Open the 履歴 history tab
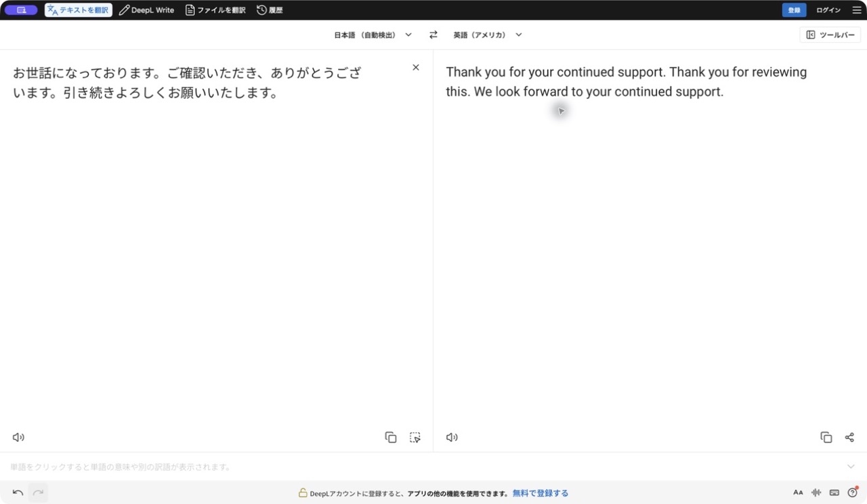 [x=270, y=10]
